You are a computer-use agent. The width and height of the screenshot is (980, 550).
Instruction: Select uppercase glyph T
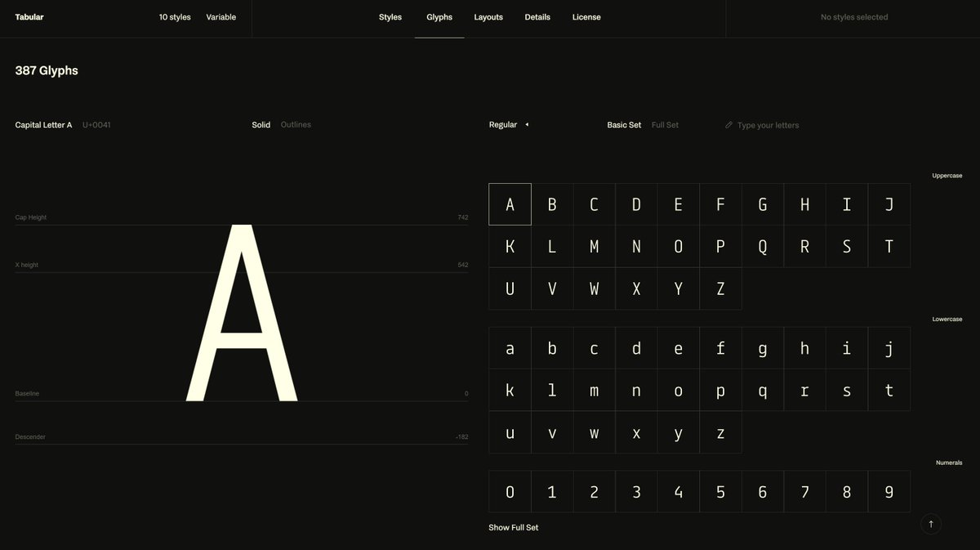coord(889,246)
